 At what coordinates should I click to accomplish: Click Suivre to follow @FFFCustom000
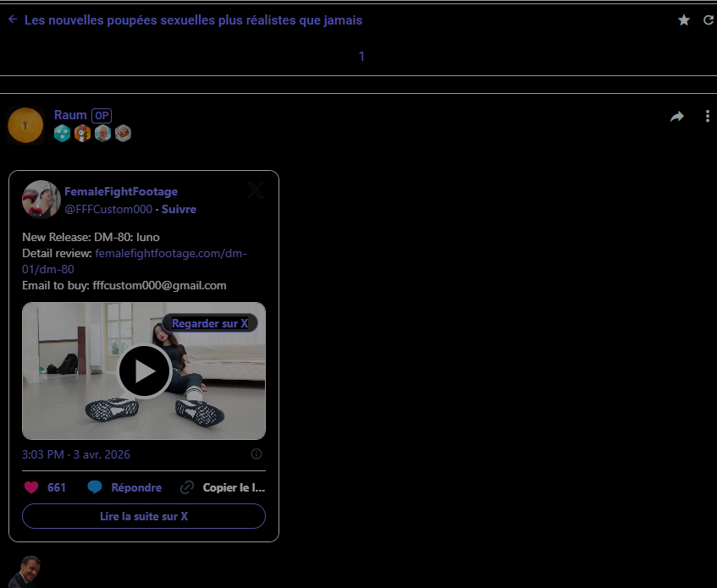(179, 209)
